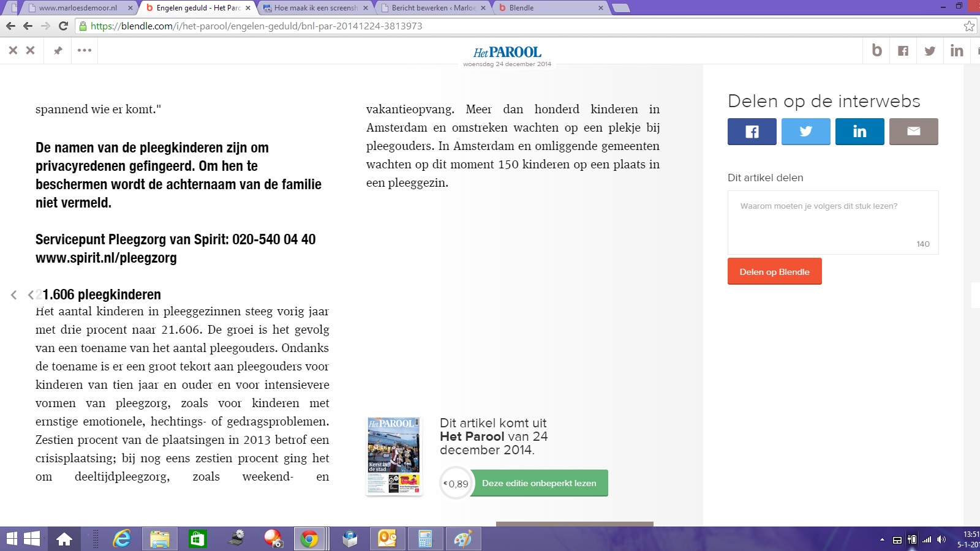Share via the Blendle 'b' icon in header
Image resolution: width=980 pixels, height=551 pixels.
876,51
